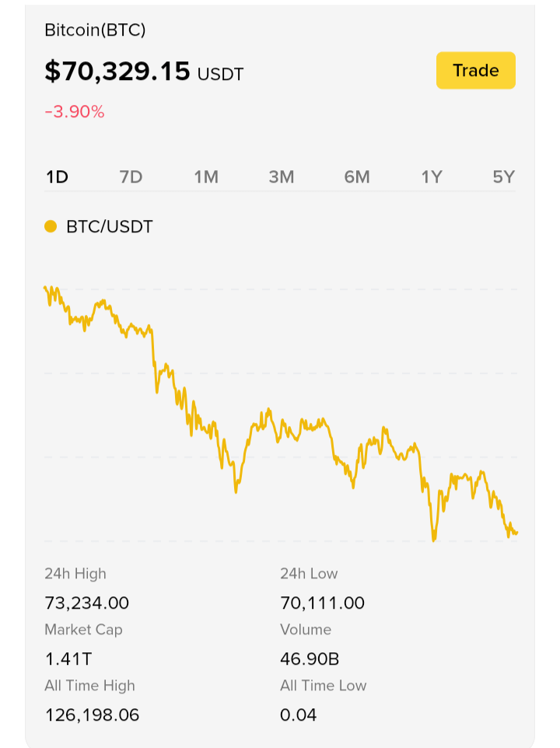Image resolution: width=560 pixels, height=748 pixels.
Task: Show the 5Y price history tab
Action: [x=504, y=177]
